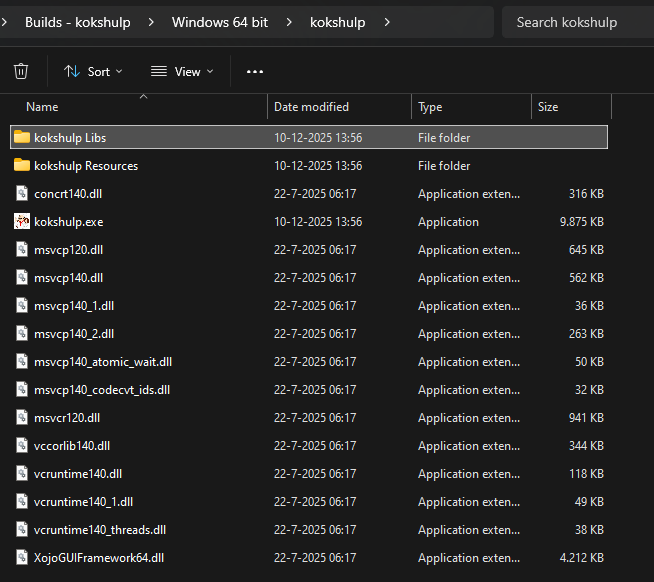Click chevron after Windows 64 bit breadcrumb
This screenshot has width=654, height=582.
pos(289,22)
